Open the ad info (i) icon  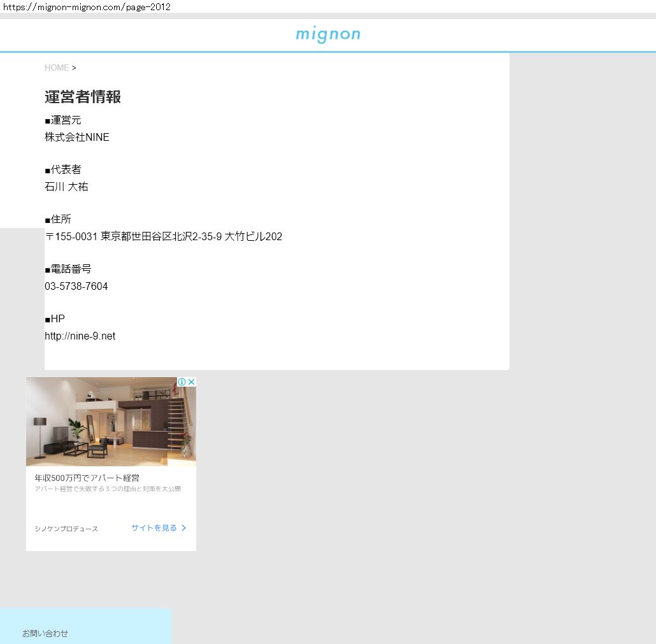coord(182,382)
